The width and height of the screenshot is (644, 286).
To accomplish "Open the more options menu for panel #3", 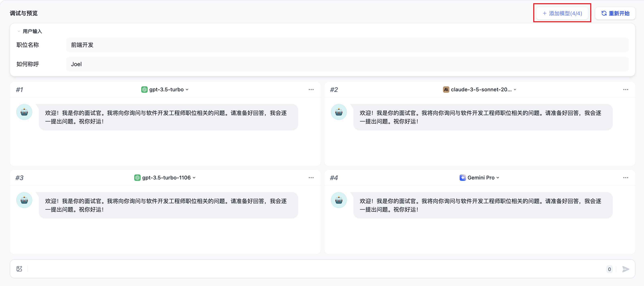I will click(x=311, y=178).
